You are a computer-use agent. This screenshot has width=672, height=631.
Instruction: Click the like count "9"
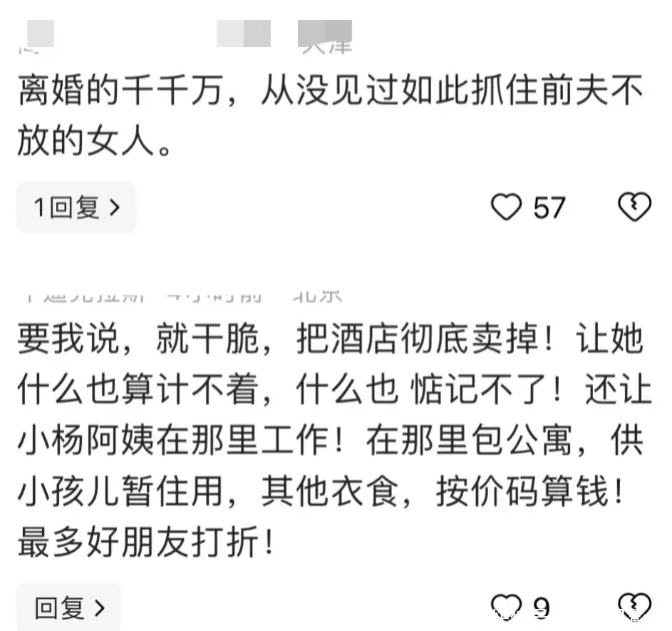point(542,607)
